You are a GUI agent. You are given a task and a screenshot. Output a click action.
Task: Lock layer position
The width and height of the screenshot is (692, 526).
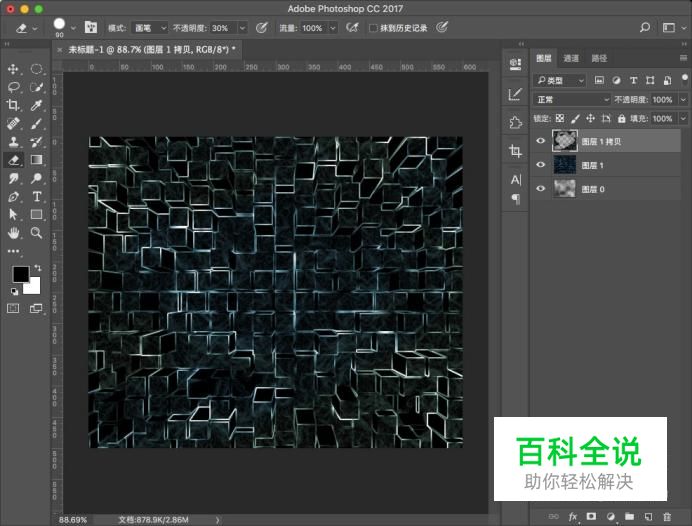click(x=590, y=118)
